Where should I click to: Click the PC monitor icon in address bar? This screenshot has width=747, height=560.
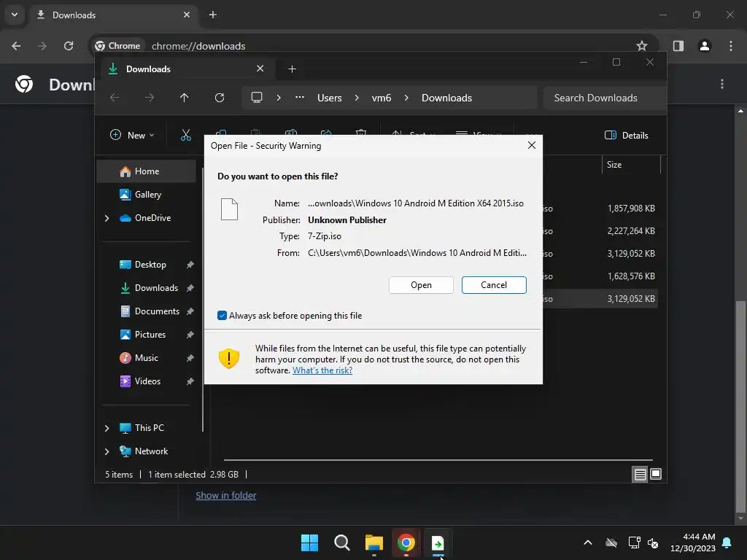click(x=257, y=98)
